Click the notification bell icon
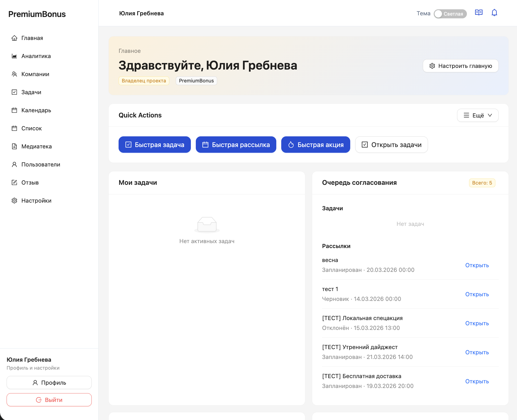517x420 pixels. pyautogui.click(x=494, y=13)
